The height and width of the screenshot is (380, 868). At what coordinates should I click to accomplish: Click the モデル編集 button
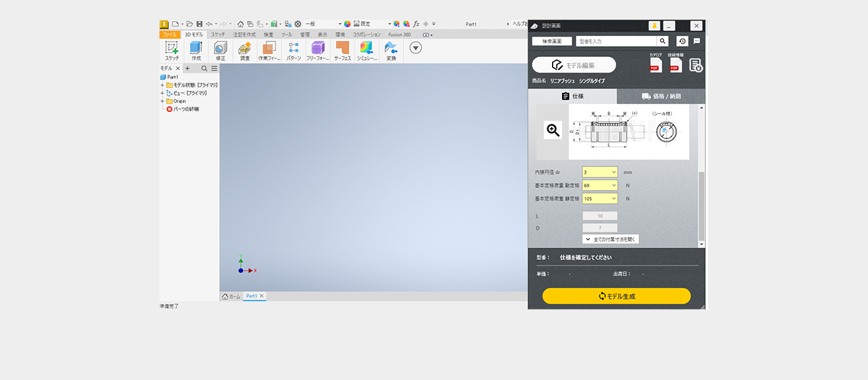coord(574,65)
